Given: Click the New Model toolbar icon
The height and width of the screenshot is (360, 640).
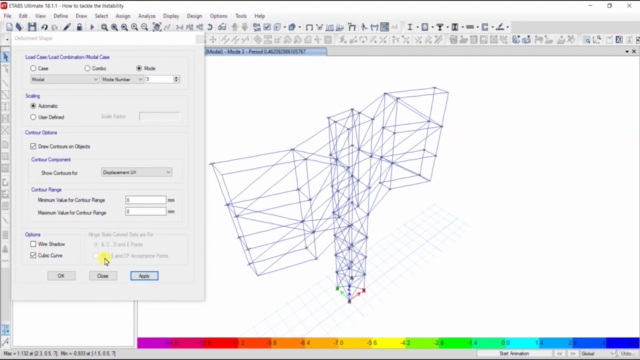Looking at the screenshot, I should point(9,27).
